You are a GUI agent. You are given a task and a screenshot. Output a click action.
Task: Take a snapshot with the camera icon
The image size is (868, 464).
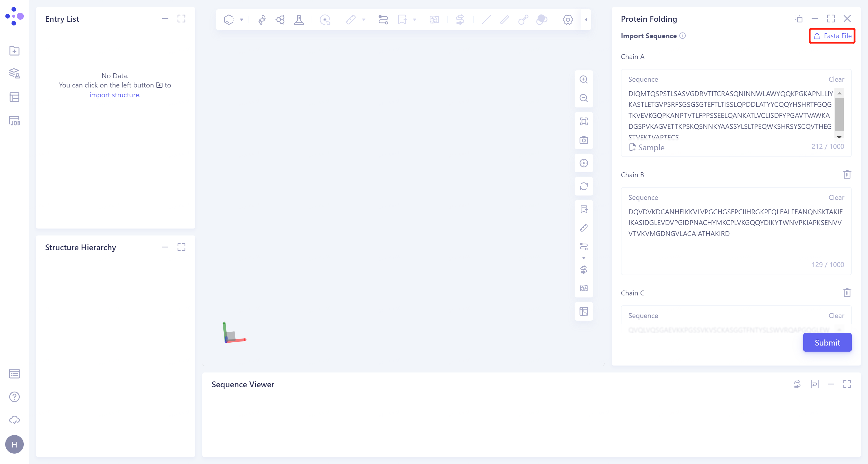pyautogui.click(x=584, y=140)
